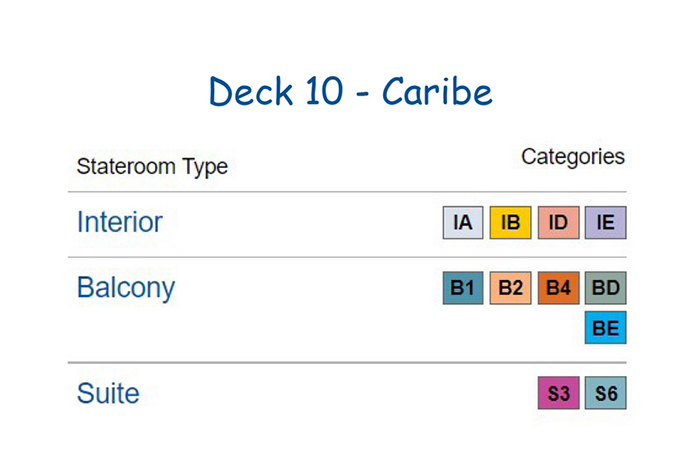Click the header divider under Stateroom Type
This screenshot has height=468, width=700.
click(347, 192)
